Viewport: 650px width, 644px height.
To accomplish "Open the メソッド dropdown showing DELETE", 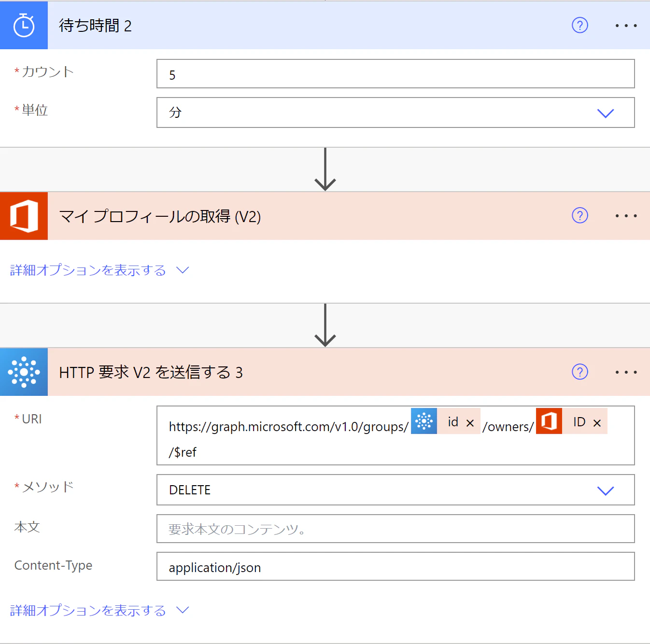I will [396, 490].
